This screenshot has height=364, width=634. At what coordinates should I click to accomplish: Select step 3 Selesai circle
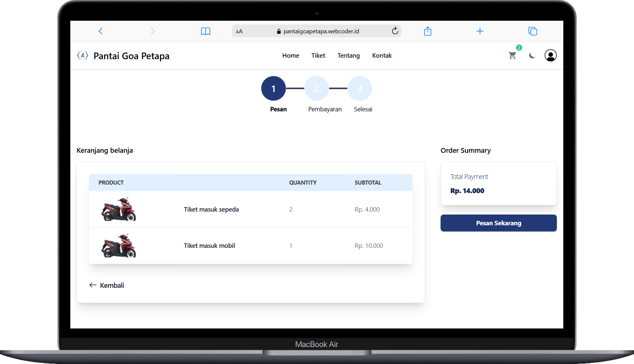pos(360,88)
